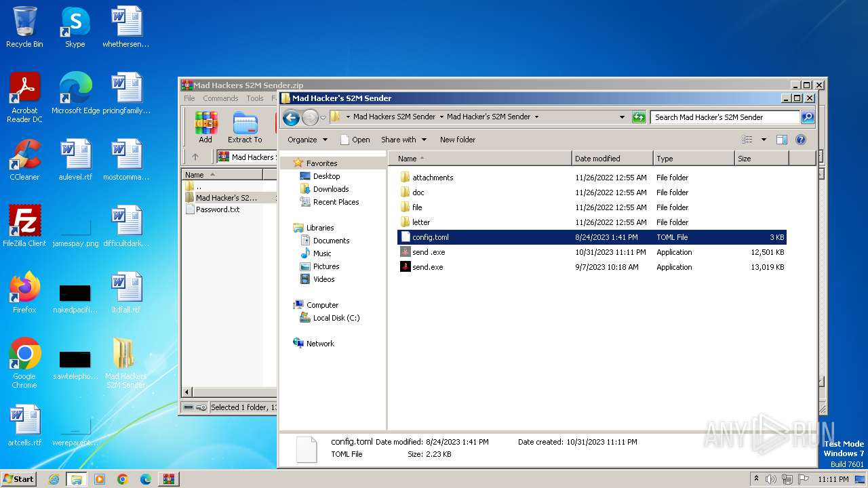Sort by Size column header

[762, 159]
